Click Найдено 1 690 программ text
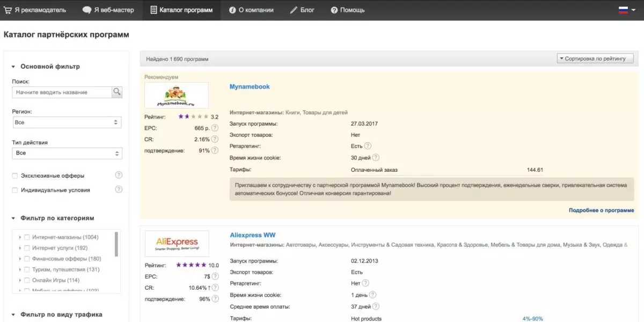The width and height of the screenshot is (644, 322). 177,59
